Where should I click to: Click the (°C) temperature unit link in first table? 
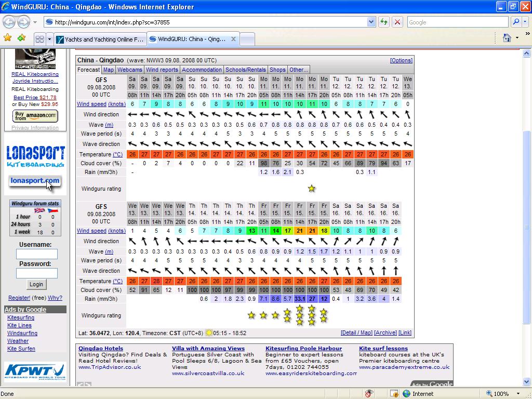(118, 154)
